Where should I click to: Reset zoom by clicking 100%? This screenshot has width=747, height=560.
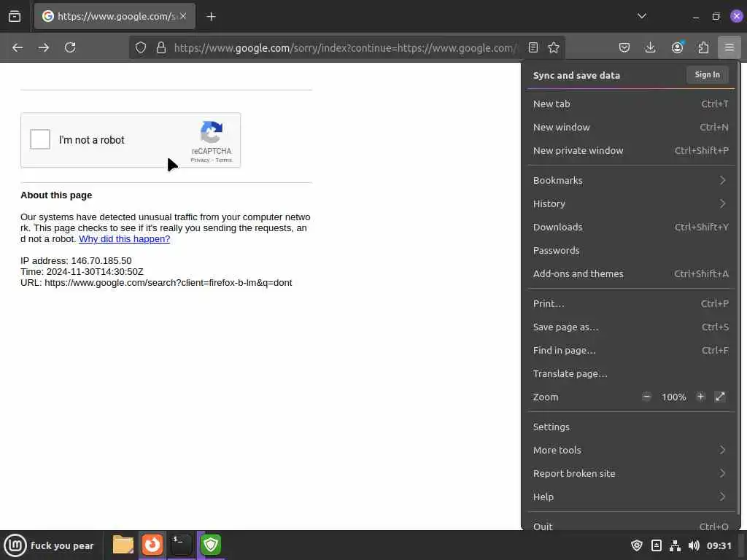click(673, 397)
